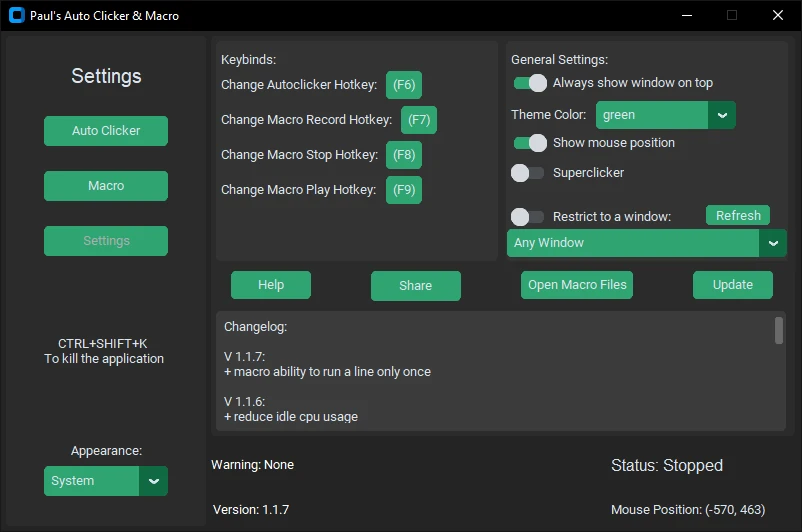
Task: Toggle Always show window on top
Action: [530, 83]
